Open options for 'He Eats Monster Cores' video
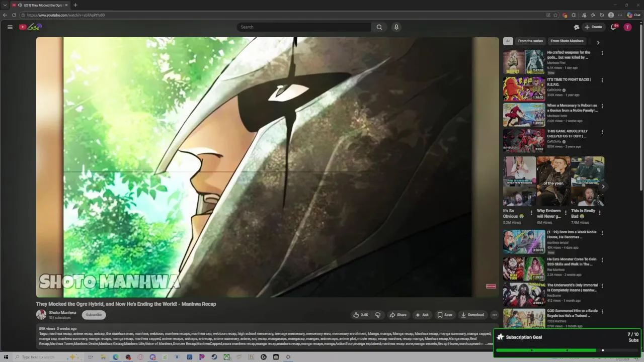The image size is (644, 362). [602, 260]
